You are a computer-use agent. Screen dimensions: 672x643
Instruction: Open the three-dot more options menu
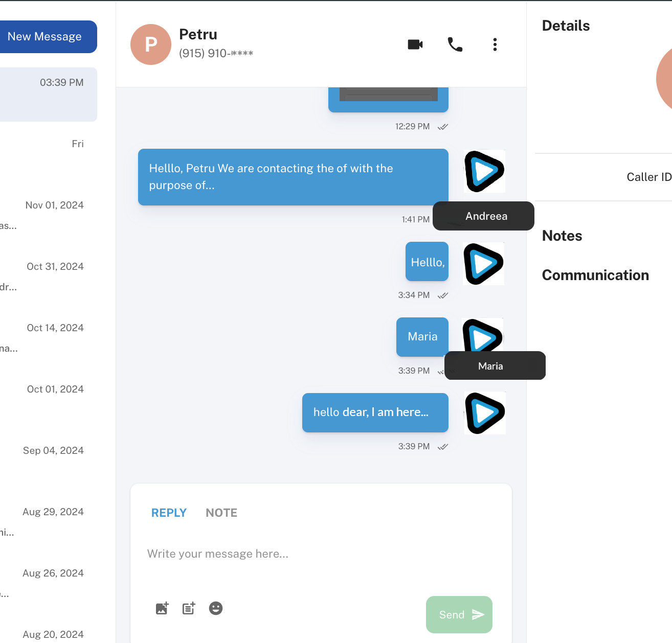click(495, 44)
